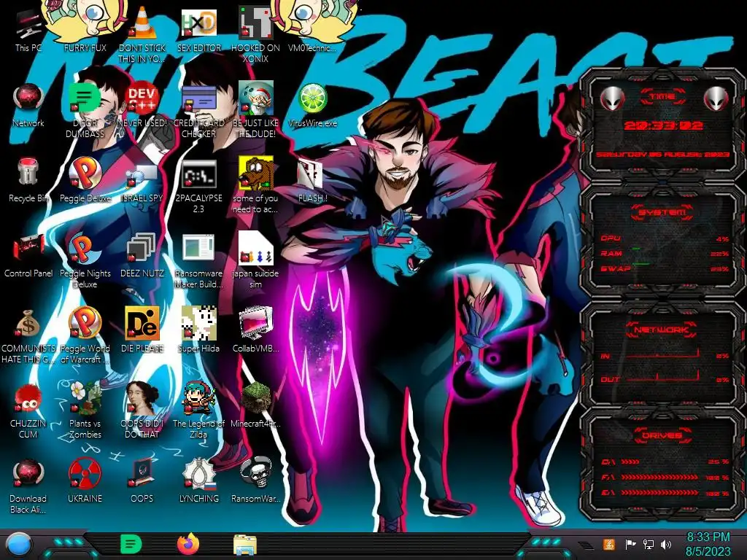Click the E:\ drive usage bar
Image resolution: width=747 pixels, height=560 pixels.
665,493
